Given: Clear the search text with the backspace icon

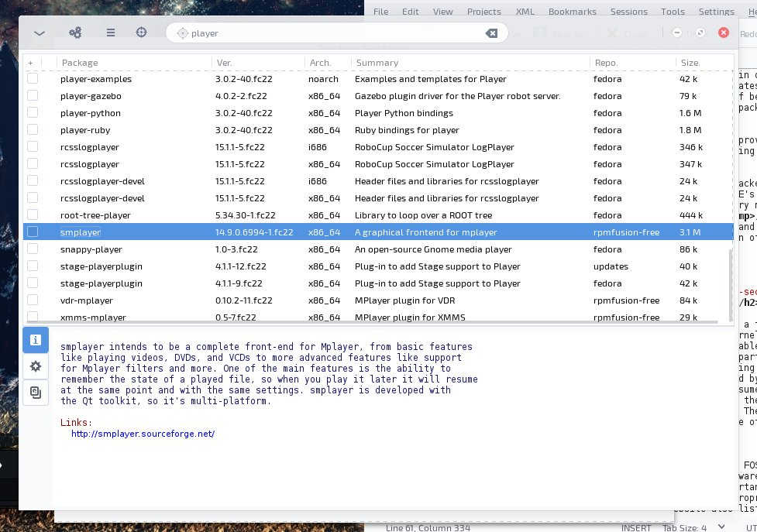Looking at the screenshot, I should point(491,33).
